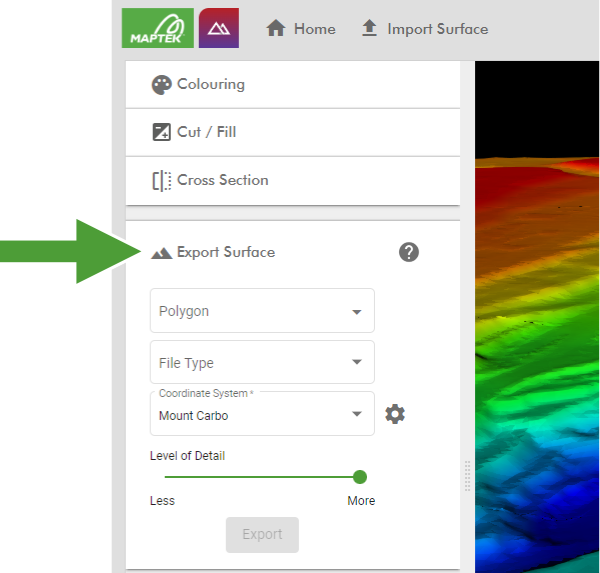Click the Colouring palette icon
This screenshot has height=573, width=600.
pyautogui.click(x=161, y=85)
